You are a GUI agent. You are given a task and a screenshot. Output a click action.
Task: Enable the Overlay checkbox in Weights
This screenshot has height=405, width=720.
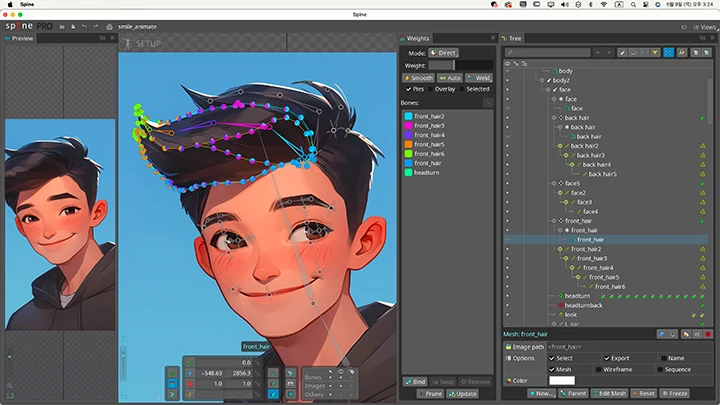coord(430,89)
